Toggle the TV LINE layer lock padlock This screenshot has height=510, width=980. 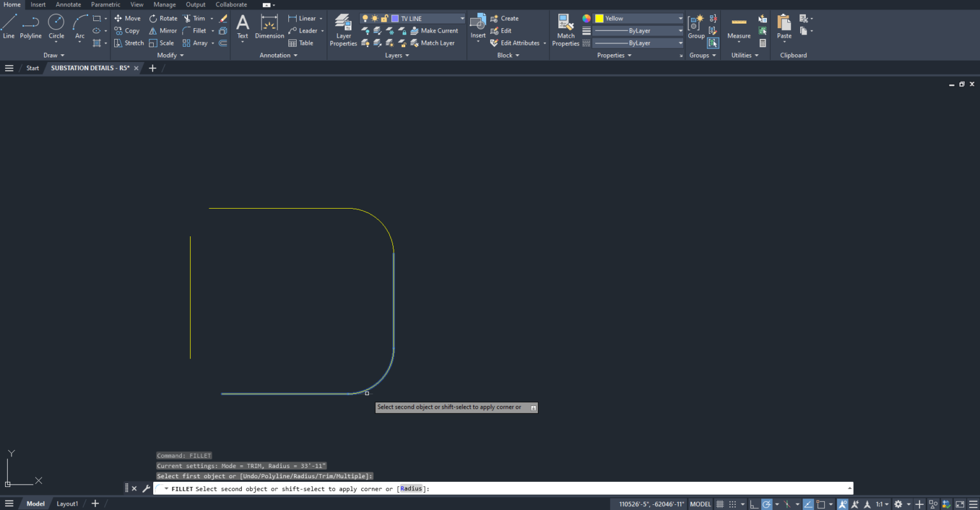pyautogui.click(x=385, y=18)
